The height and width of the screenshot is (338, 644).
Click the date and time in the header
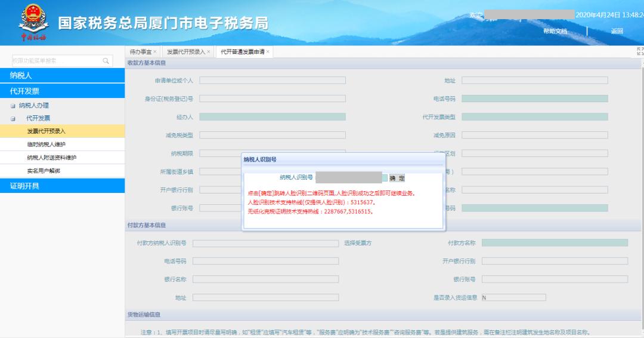(609, 15)
